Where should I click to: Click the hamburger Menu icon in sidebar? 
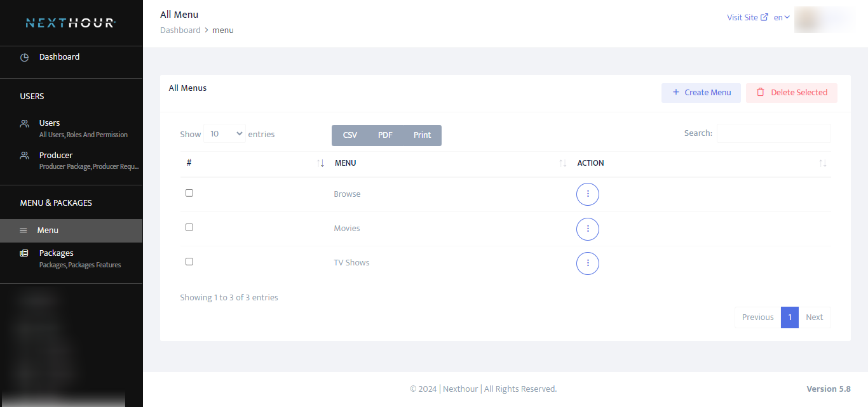click(x=24, y=230)
